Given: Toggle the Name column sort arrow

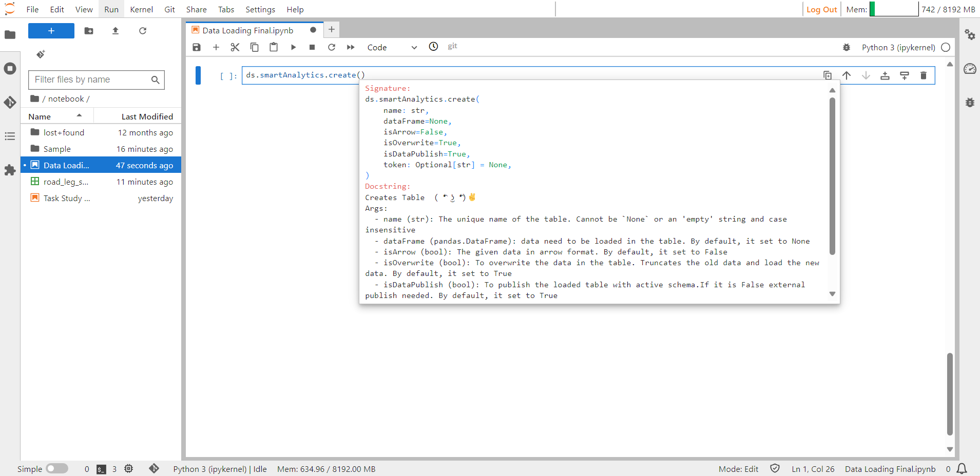Looking at the screenshot, I should pos(79,115).
